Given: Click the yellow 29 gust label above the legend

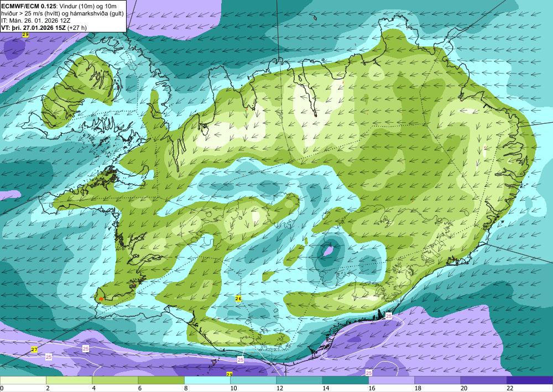Looking at the screenshot, I should [229, 374].
